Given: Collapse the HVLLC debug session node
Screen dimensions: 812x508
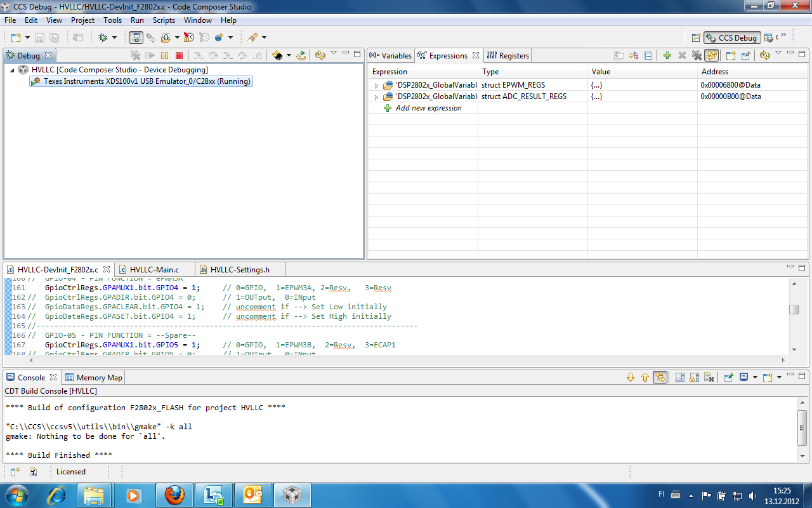Looking at the screenshot, I should [10, 70].
